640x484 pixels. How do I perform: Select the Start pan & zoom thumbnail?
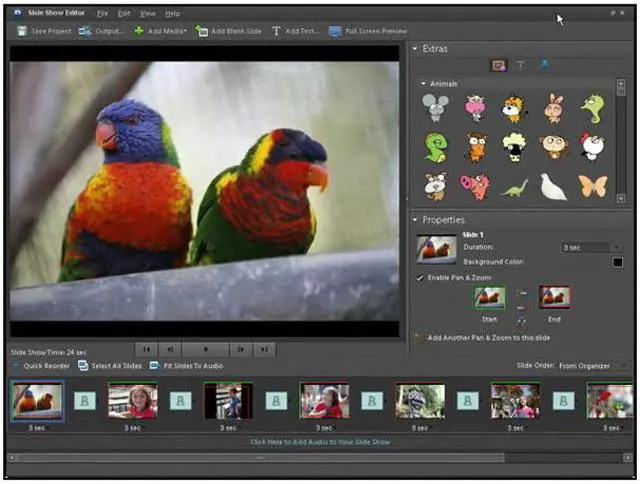pos(489,297)
